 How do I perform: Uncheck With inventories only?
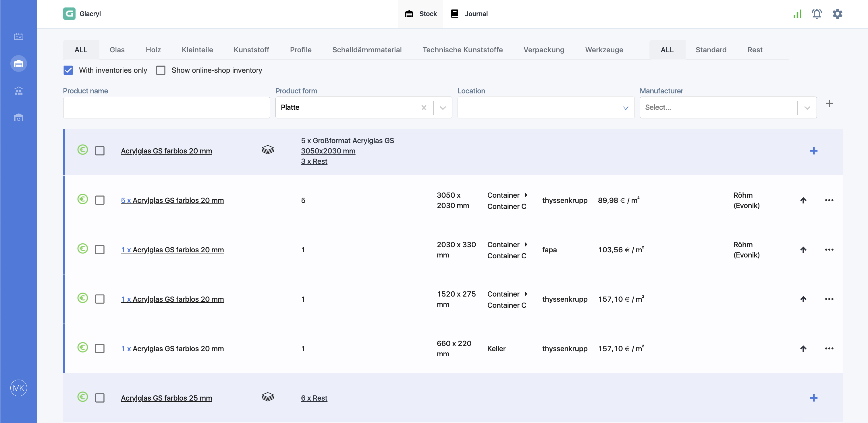click(x=68, y=70)
